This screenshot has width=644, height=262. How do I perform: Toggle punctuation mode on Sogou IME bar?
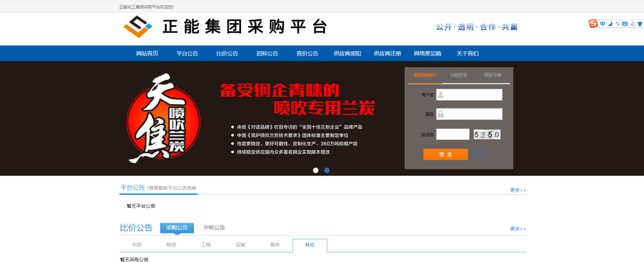coord(617,24)
